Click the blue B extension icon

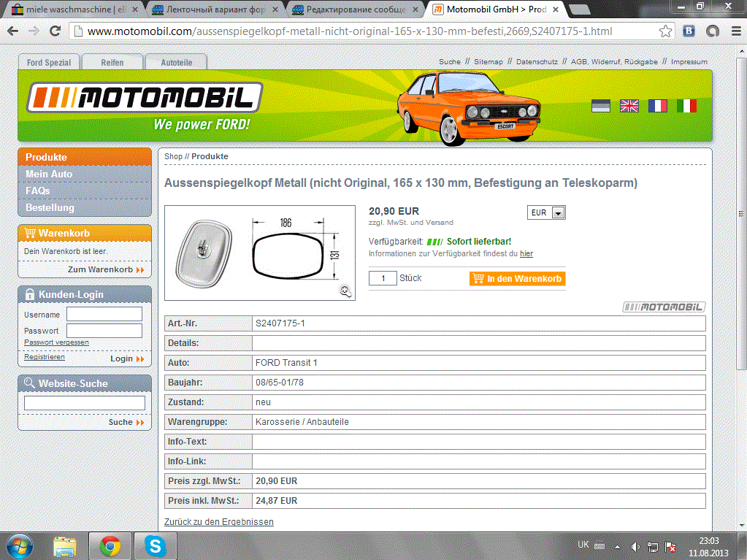point(689,31)
